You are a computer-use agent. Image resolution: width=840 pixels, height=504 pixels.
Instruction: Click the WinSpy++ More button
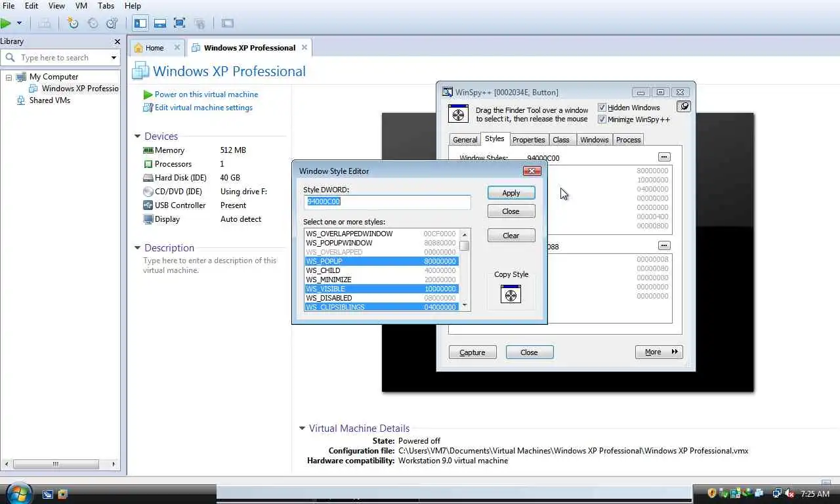659,352
